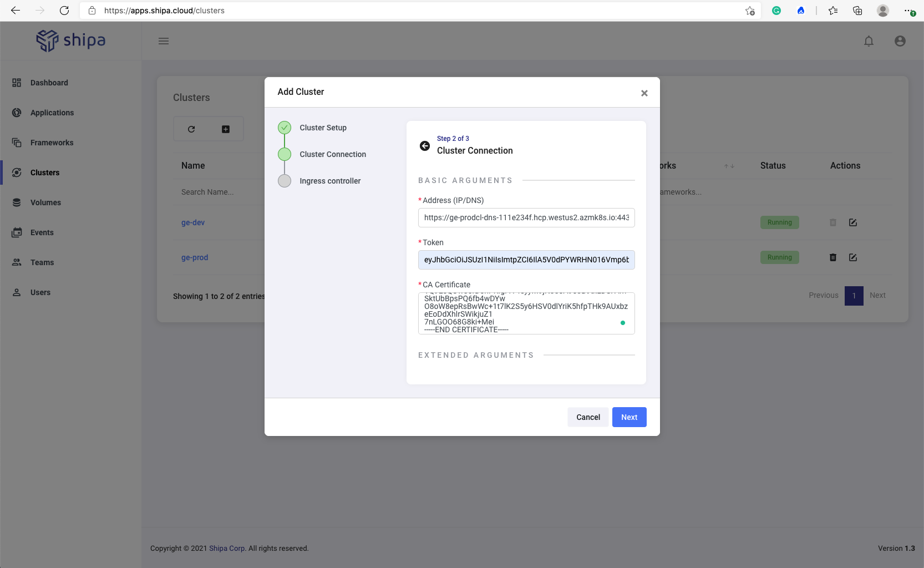The image size is (924, 568).
Task: Open Volumes in the sidebar
Action: (45, 202)
